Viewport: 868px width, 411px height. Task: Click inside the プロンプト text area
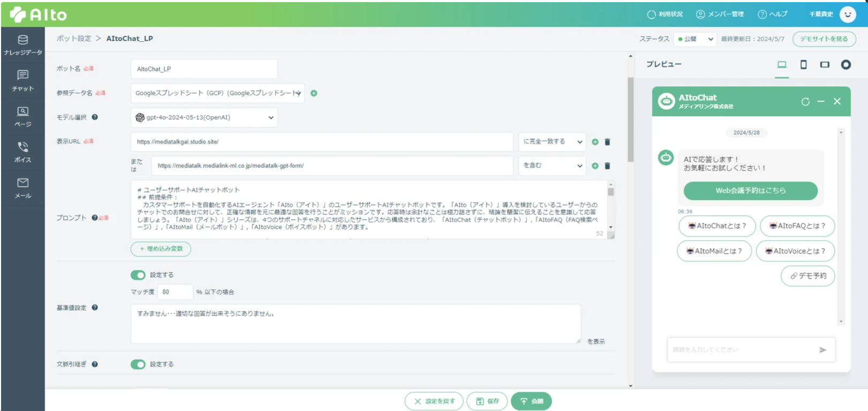[x=369, y=209]
